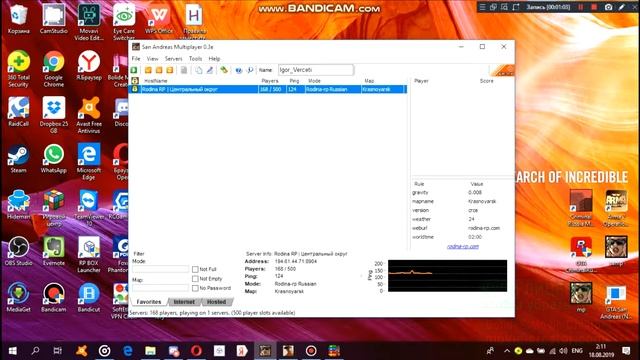640x360 pixels.
Task: Click the green Connect icon in SA-MP toolbar
Action: coord(134,70)
